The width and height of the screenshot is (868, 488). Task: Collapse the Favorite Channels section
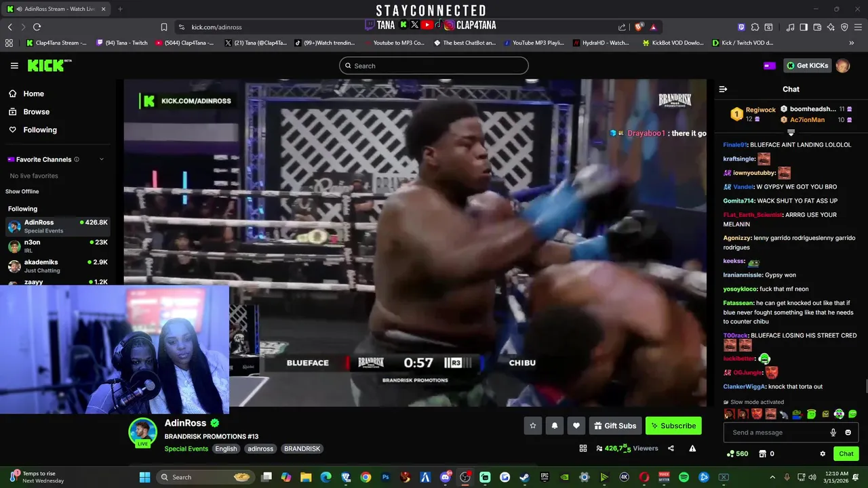click(102, 159)
